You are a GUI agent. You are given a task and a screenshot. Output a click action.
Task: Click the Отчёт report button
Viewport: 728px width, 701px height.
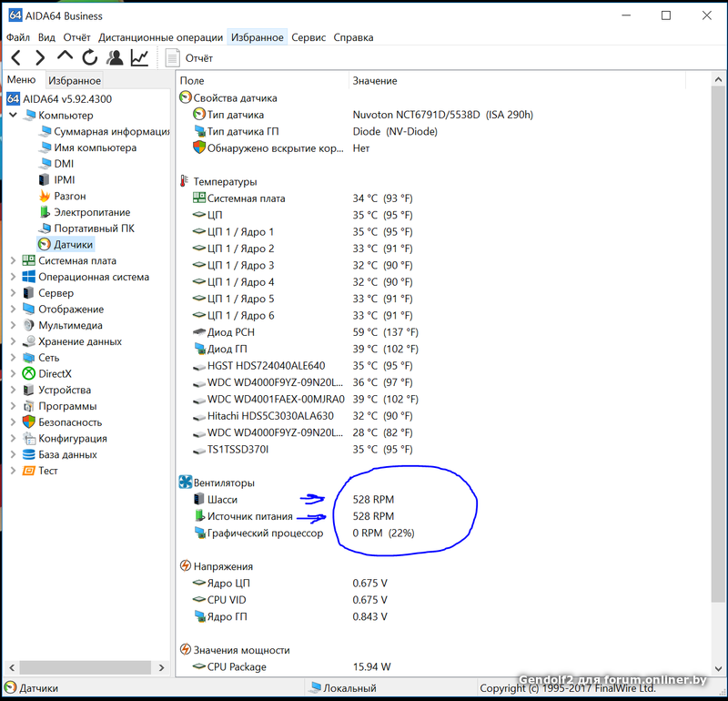pos(189,58)
